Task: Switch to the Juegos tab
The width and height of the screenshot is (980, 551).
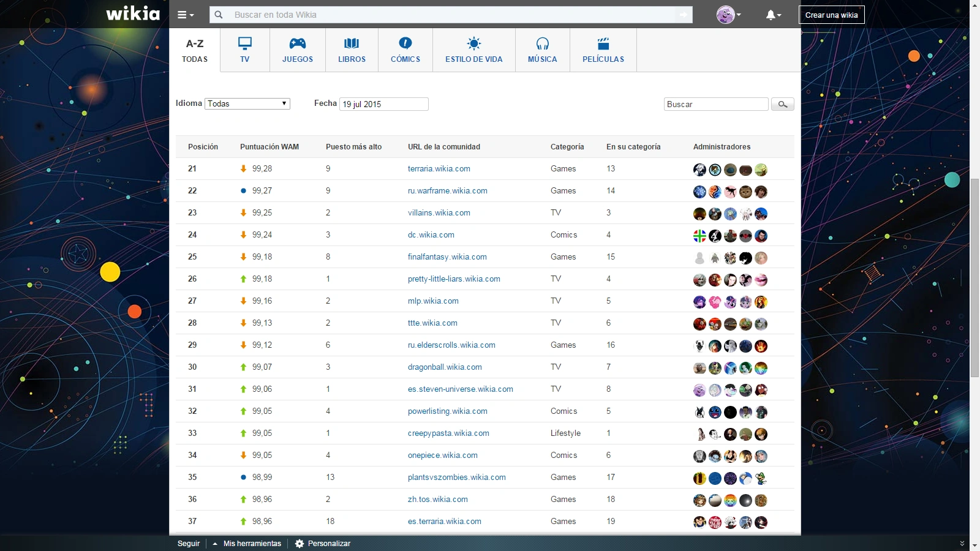Action: point(298,50)
